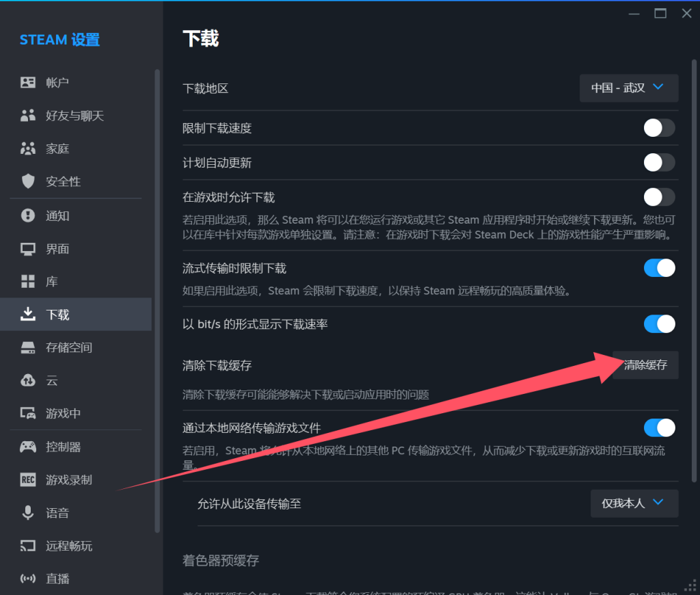Image resolution: width=700 pixels, height=595 pixels.
Task: Click the 下载 page heading
Action: point(201,38)
